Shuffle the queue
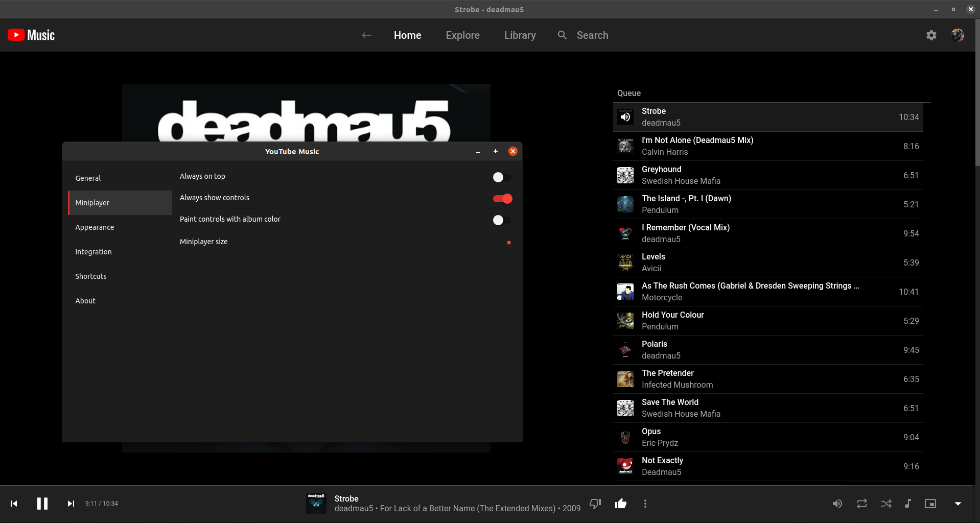The width and height of the screenshot is (980, 523). coord(886,504)
